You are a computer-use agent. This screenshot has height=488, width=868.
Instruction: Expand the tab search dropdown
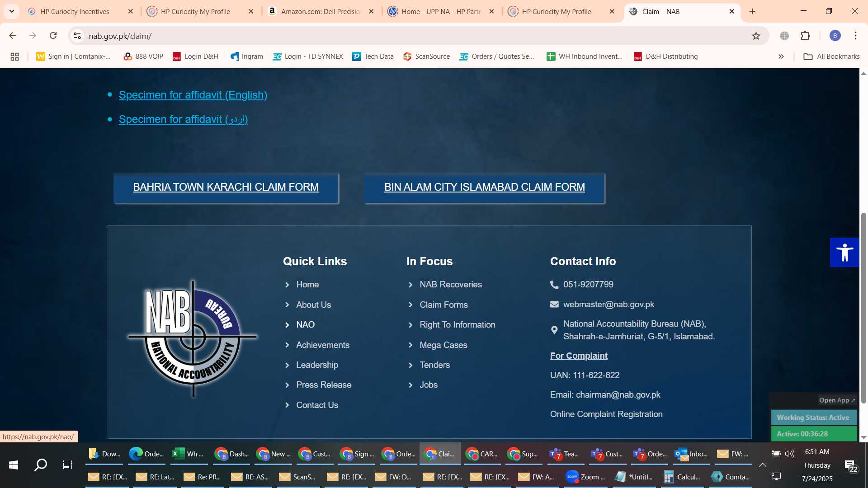click(x=11, y=11)
